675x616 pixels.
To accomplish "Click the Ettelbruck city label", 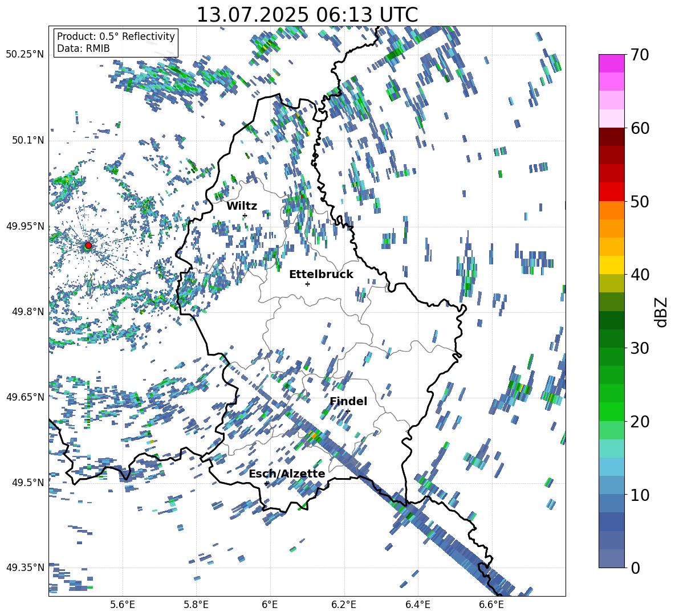I will click(321, 275).
